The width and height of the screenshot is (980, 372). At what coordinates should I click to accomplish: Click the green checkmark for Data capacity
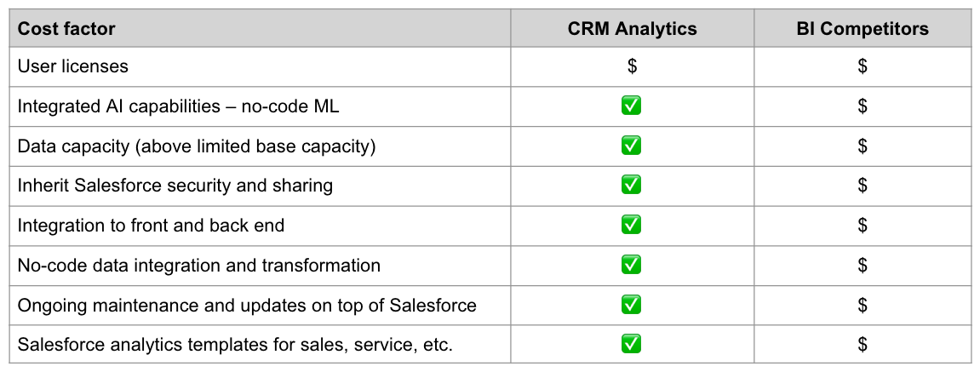click(x=631, y=146)
